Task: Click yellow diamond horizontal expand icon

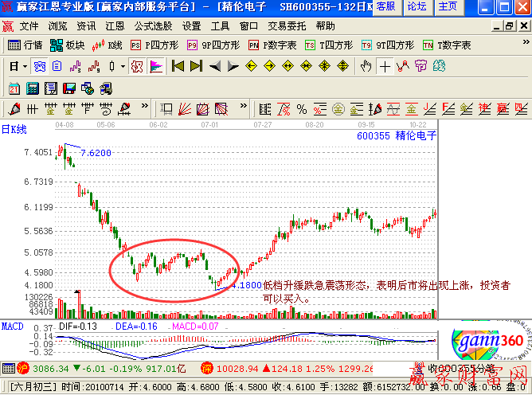Action: coord(288,66)
